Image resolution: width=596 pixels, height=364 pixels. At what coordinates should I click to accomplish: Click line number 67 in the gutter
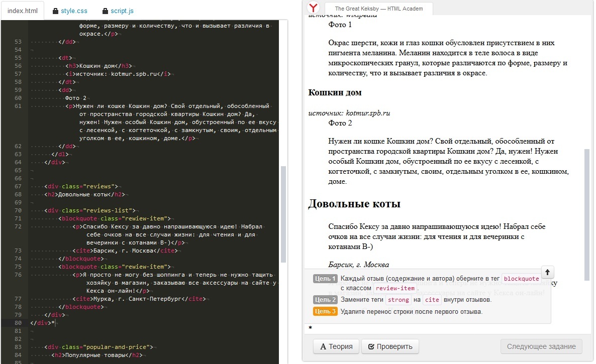click(x=18, y=186)
